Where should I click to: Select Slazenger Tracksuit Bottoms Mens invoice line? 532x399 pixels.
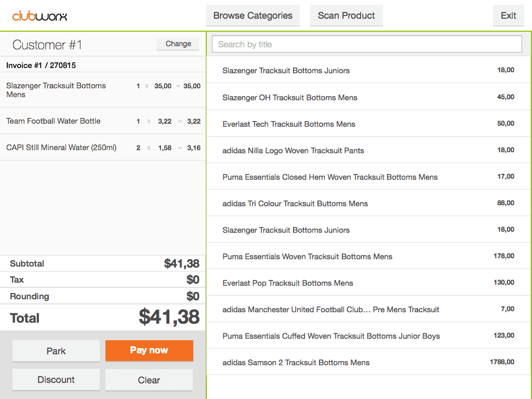pyautogui.click(x=103, y=90)
